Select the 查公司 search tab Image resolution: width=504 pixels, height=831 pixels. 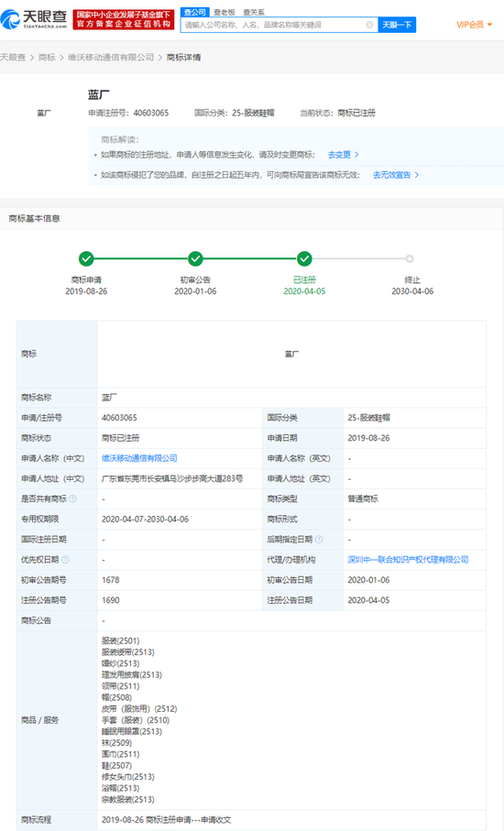195,12
